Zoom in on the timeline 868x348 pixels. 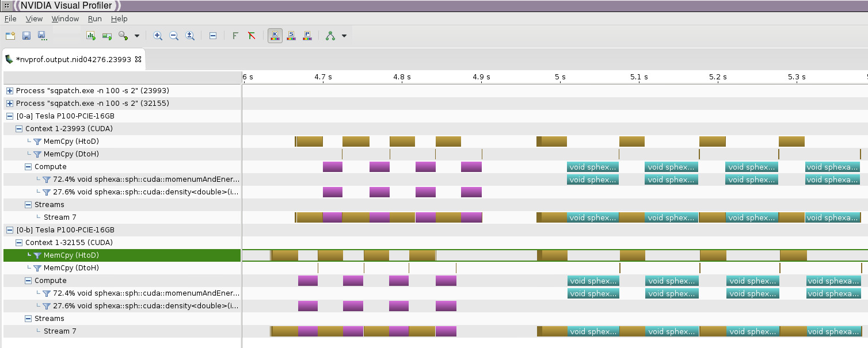point(158,36)
